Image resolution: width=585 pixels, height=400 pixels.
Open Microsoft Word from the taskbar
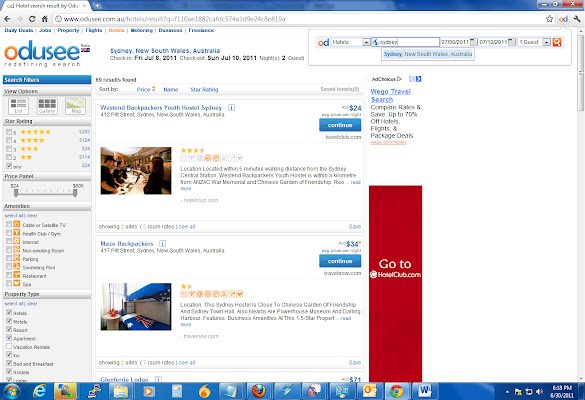coord(424,391)
